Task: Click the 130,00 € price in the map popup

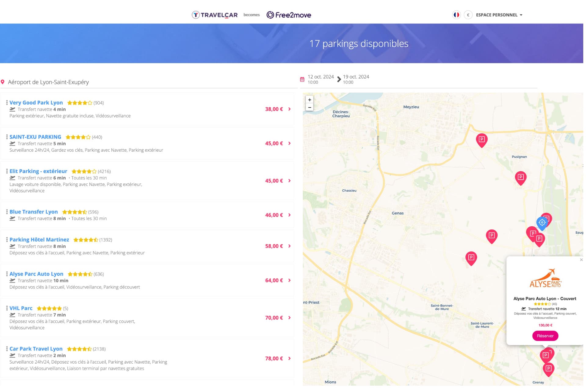Action: coord(545,325)
